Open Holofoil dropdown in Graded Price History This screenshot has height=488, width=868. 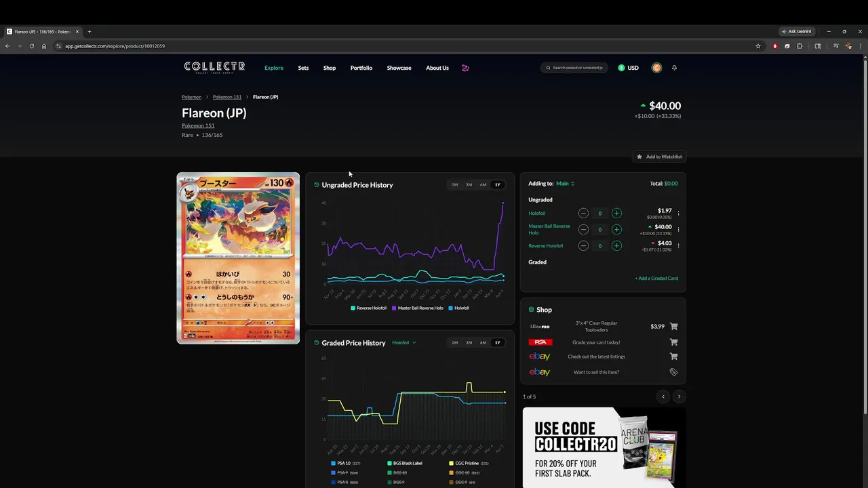[404, 343]
